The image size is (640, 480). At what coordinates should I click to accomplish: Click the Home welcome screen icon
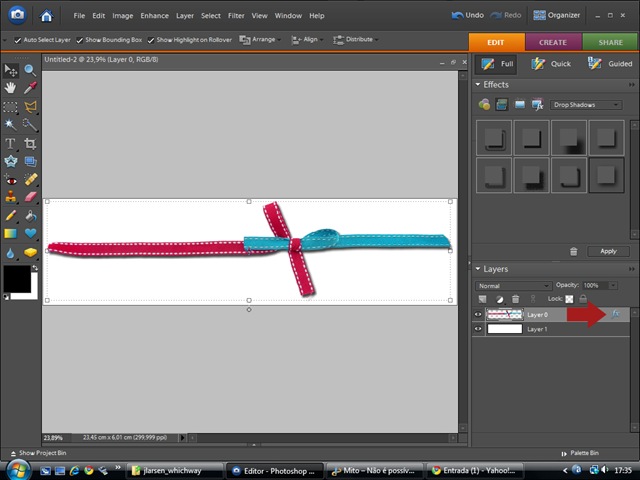pyautogui.click(x=46, y=16)
